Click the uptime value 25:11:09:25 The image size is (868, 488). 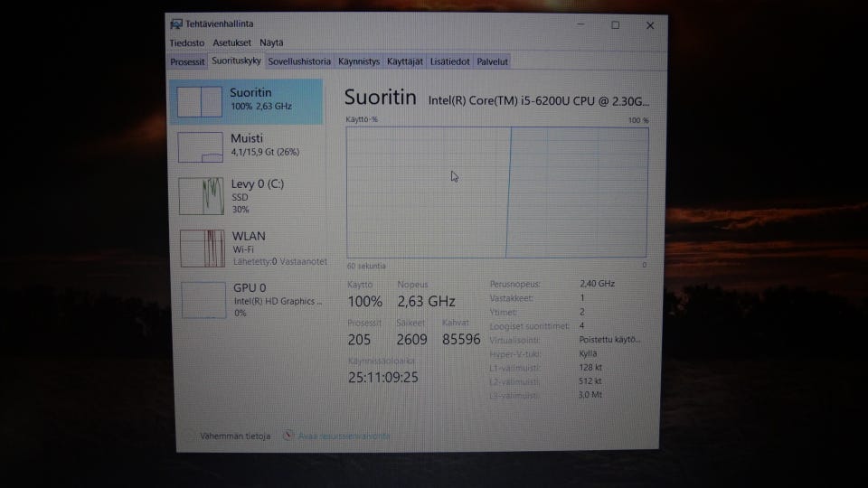pyautogui.click(x=383, y=378)
